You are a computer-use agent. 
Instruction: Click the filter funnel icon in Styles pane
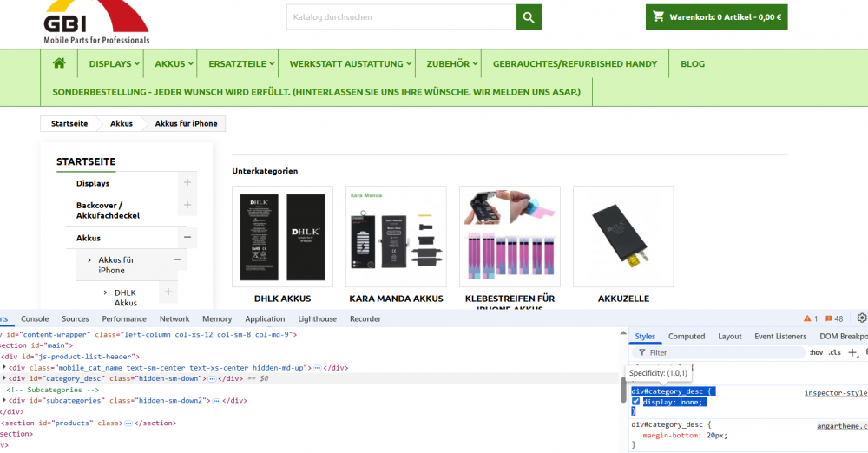(641, 352)
